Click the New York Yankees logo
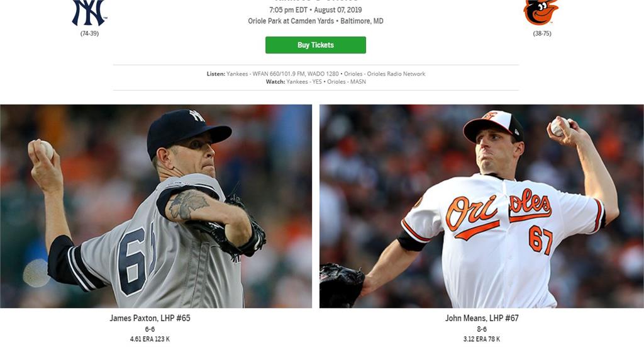Screen dimensions: 644x347 click(x=89, y=13)
